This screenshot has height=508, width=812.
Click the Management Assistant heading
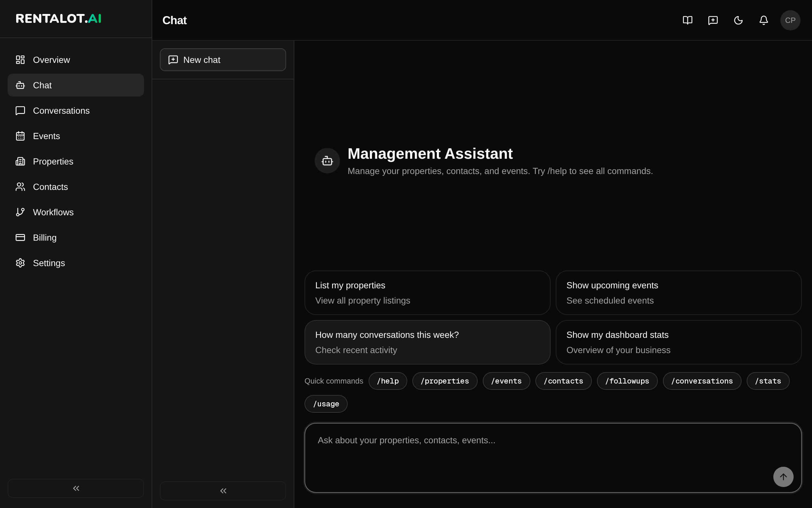click(x=430, y=154)
